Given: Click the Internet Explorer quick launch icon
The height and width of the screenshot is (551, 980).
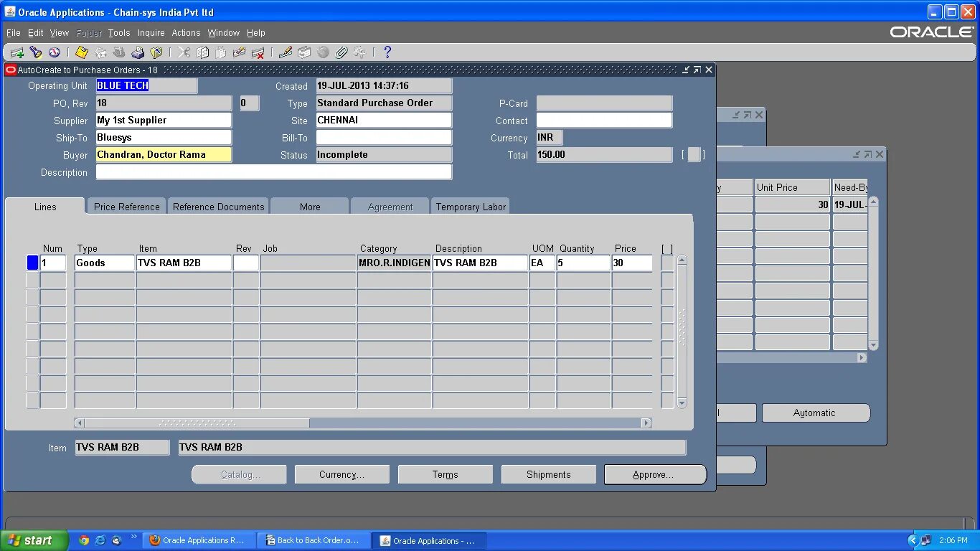Looking at the screenshot, I should (x=100, y=541).
